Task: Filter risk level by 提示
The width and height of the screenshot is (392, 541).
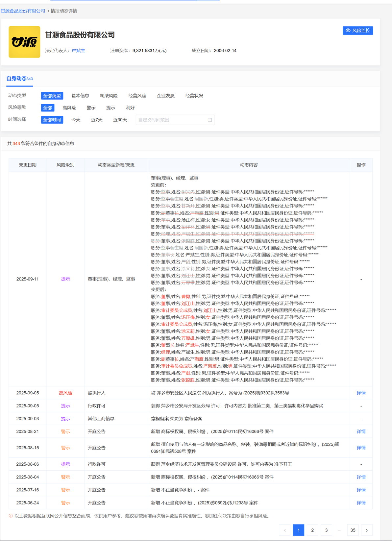Action: 111,108
